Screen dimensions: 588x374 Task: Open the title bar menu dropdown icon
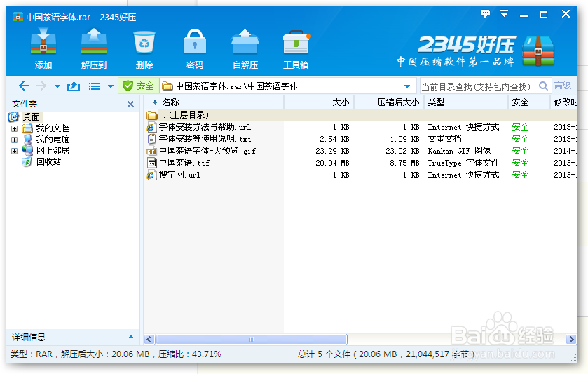click(505, 14)
